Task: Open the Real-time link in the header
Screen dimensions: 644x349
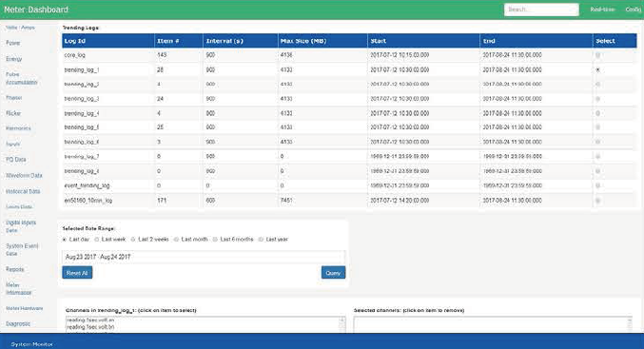Action: [x=602, y=10]
